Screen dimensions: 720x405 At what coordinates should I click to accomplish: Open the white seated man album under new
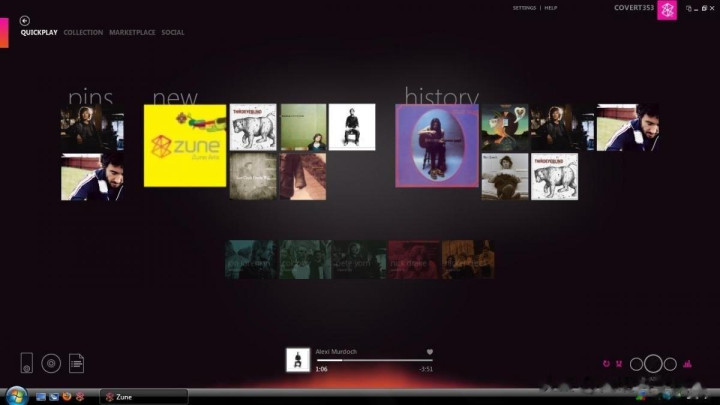coord(352,127)
